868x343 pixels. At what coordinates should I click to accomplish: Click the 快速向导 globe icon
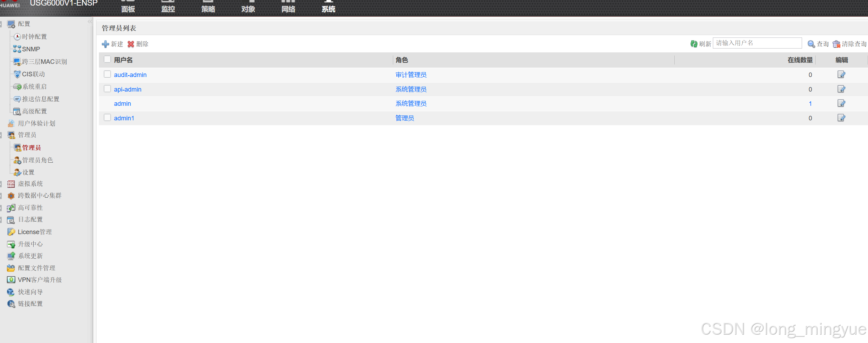(x=11, y=292)
